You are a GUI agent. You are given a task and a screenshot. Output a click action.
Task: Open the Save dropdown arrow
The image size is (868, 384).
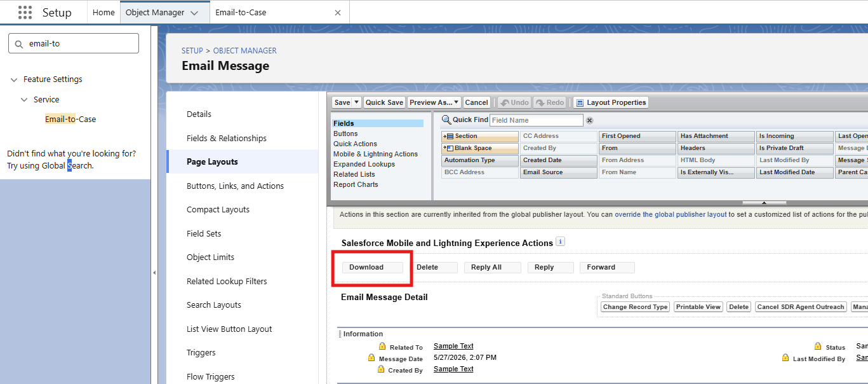coord(357,102)
